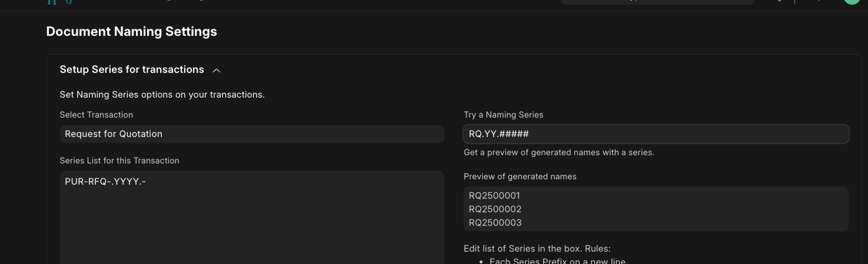
Task: Click the PUR-RFQ-.YYYY.- series line
Action: (105, 182)
